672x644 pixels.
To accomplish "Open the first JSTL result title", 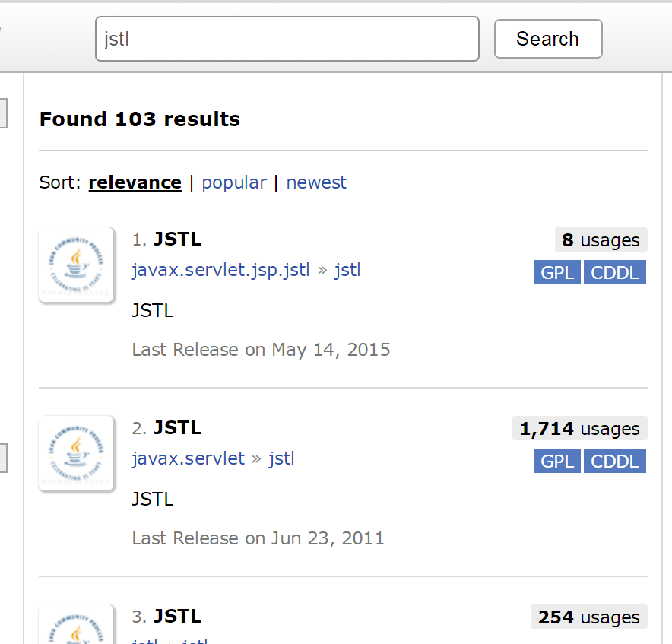I will 177,240.
